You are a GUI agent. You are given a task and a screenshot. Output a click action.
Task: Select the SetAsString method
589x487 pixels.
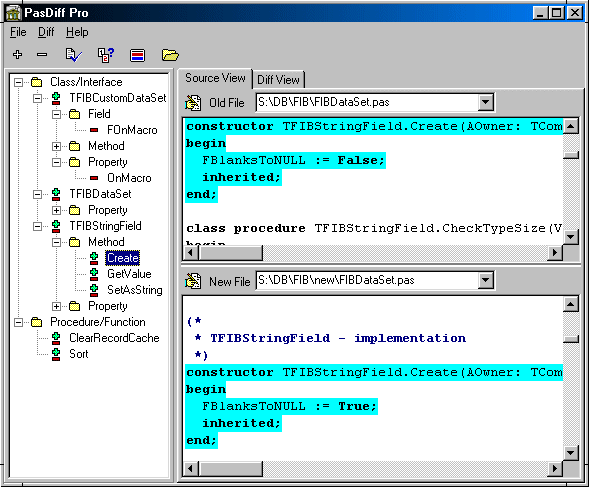pyautogui.click(x=135, y=290)
